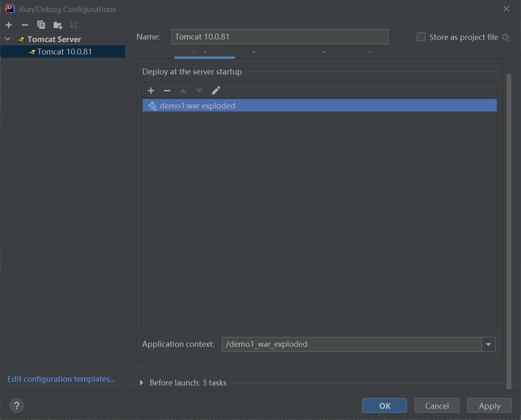Click the Name input field
The image size is (521, 420).
click(x=279, y=37)
